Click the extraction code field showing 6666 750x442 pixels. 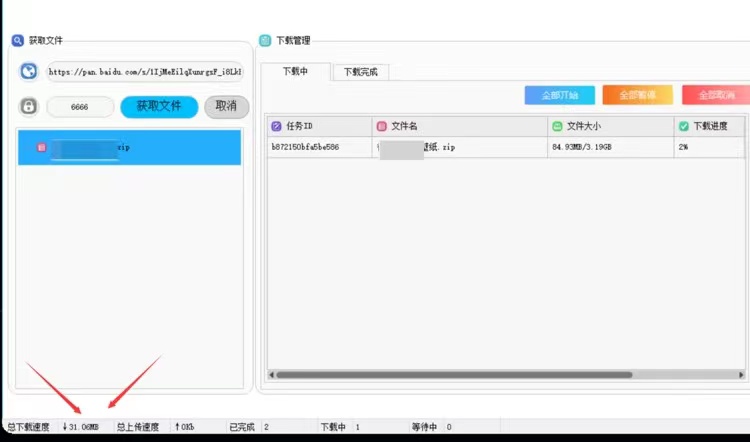(x=80, y=107)
